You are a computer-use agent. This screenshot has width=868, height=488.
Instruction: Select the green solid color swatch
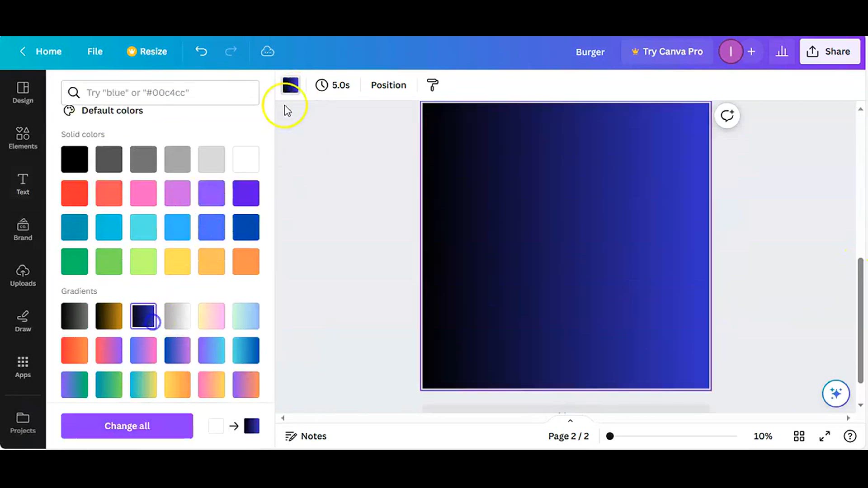[75, 261]
